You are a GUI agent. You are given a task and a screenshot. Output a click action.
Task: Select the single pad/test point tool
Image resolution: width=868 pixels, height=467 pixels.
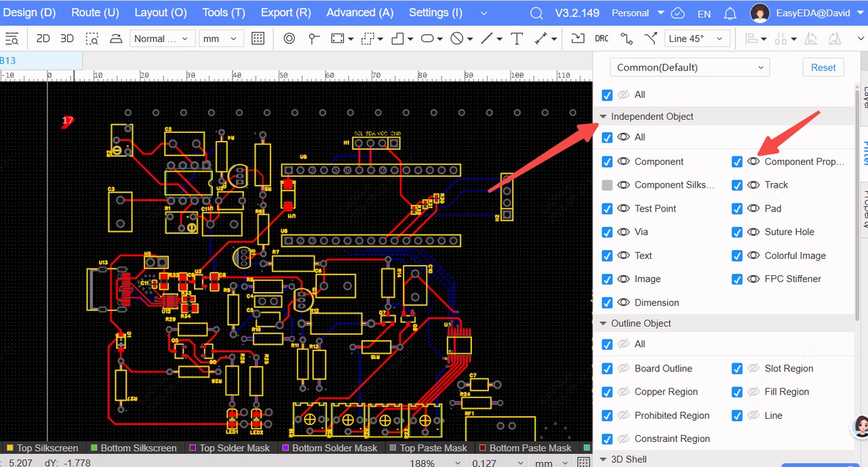[x=313, y=39]
